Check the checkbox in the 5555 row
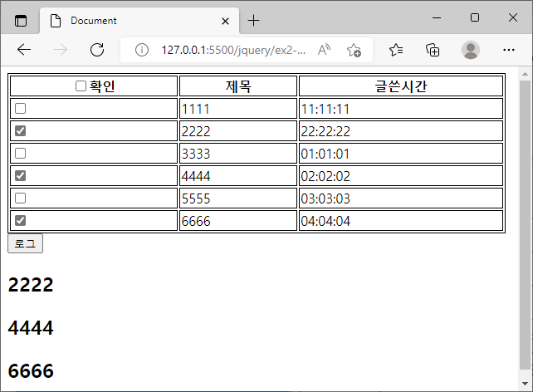 pos(21,198)
